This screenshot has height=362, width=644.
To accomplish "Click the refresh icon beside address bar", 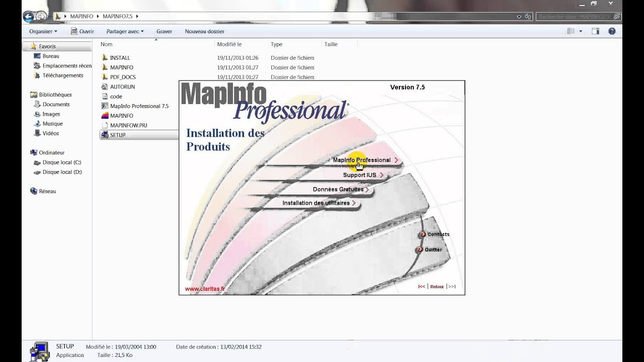I will point(528,17).
